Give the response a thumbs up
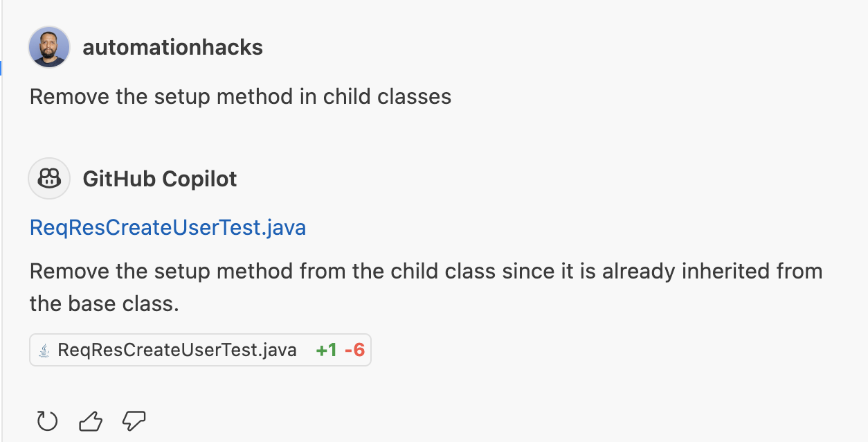 tap(91, 421)
